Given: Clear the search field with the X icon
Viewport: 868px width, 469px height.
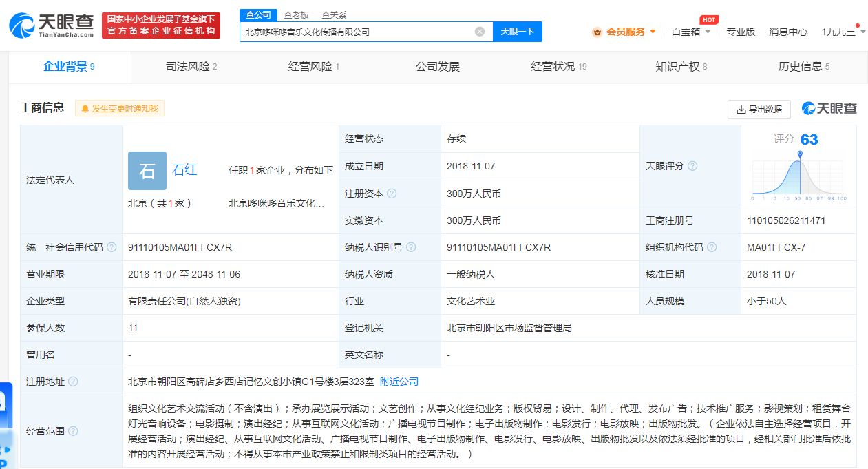Looking at the screenshot, I should [x=480, y=32].
